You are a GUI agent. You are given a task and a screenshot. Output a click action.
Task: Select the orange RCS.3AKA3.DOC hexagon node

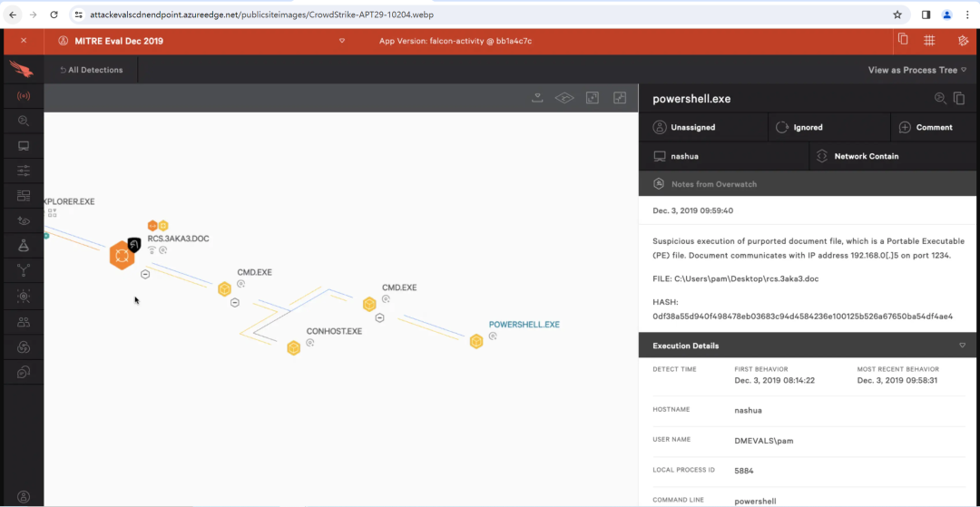coord(122,256)
